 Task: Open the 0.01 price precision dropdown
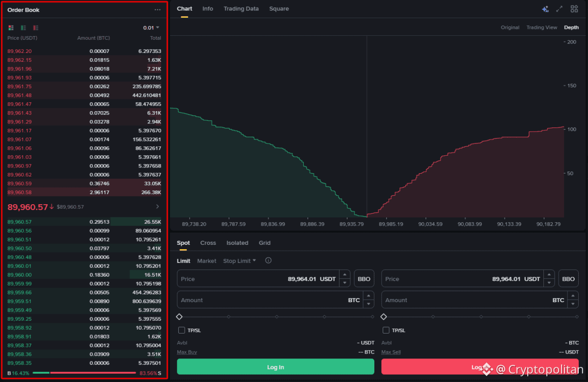pos(151,28)
